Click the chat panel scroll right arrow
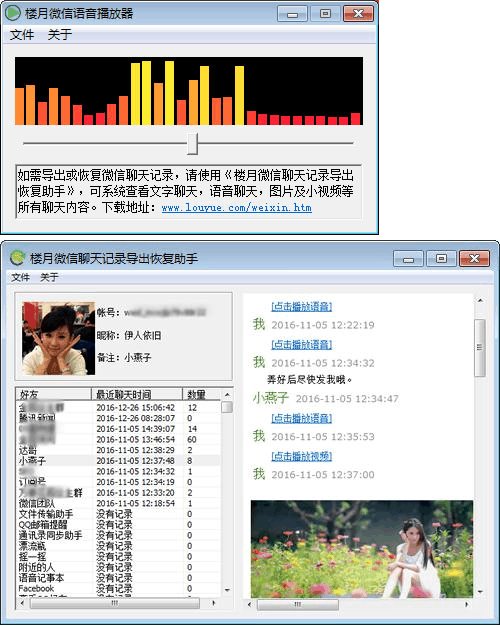 pyautogui.click(x=466, y=604)
